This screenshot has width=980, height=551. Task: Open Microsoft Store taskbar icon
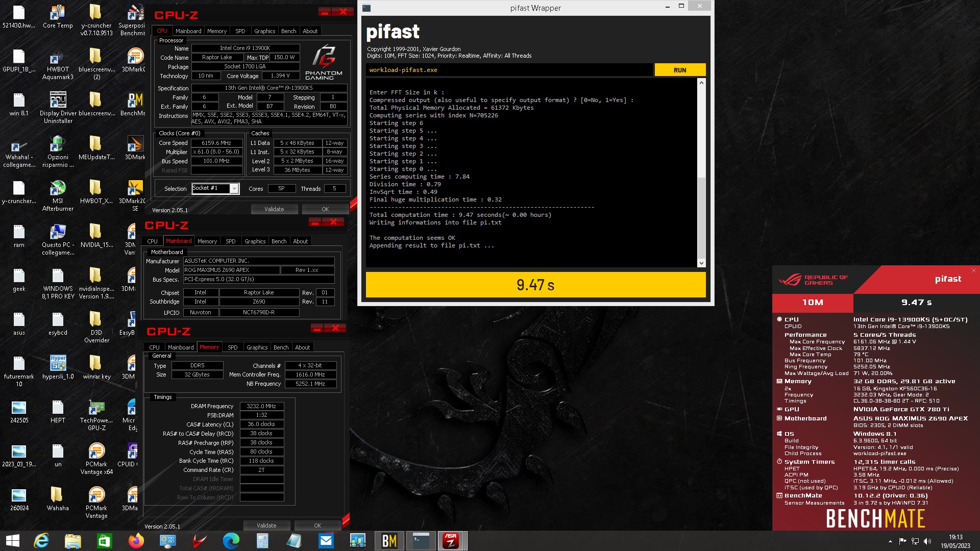pyautogui.click(x=104, y=541)
